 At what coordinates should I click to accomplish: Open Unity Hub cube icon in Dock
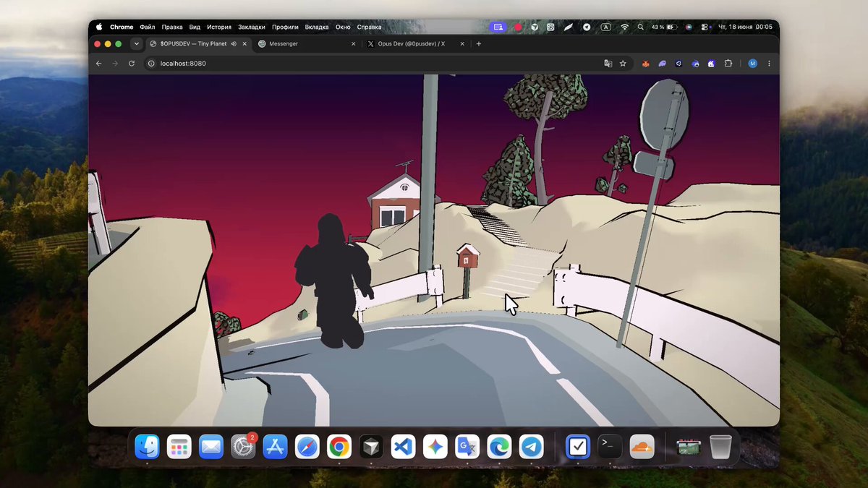pos(371,447)
